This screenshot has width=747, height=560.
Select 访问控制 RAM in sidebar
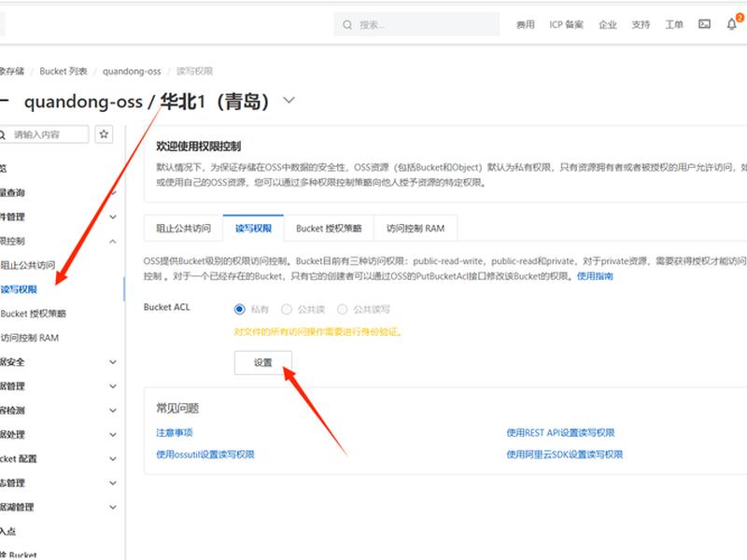[x=30, y=338]
